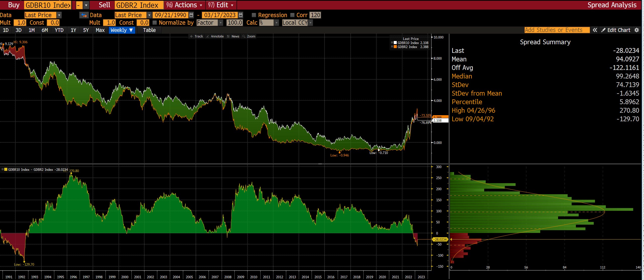
Task: Click the Off Avg value -122.1161
Action: coord(624,68)
